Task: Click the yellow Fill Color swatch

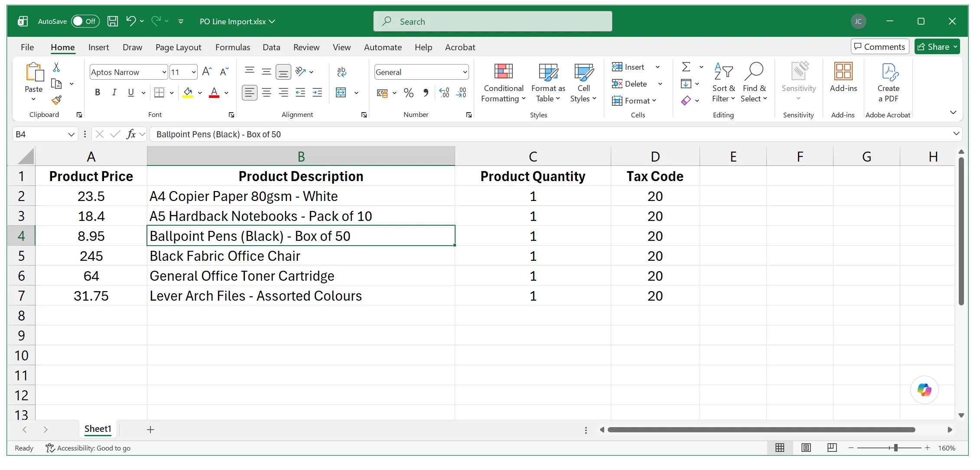Action: pos(188,92)
